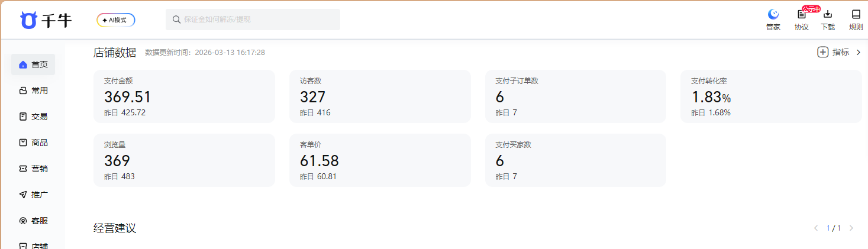This screenshot has height=249, width=868.
Task: Toggle the AI模式 switch
Action: click(116, 20)
